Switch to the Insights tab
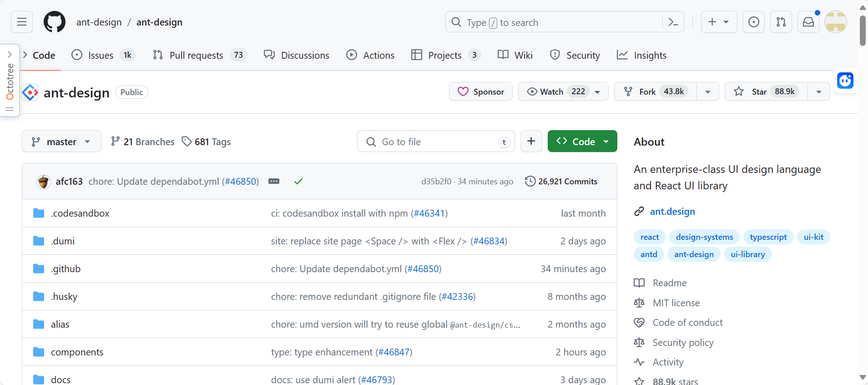Screen dimensions: 868x385 click(x=641, y=55)
